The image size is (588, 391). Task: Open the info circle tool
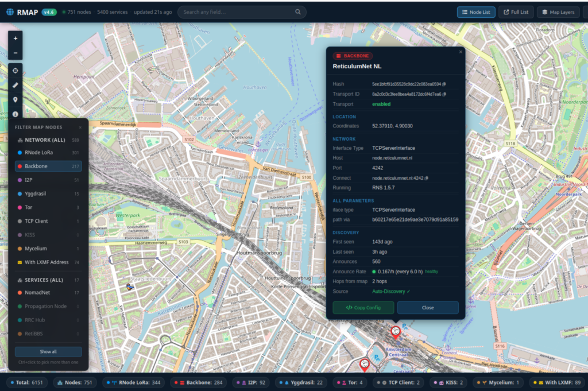16,114
